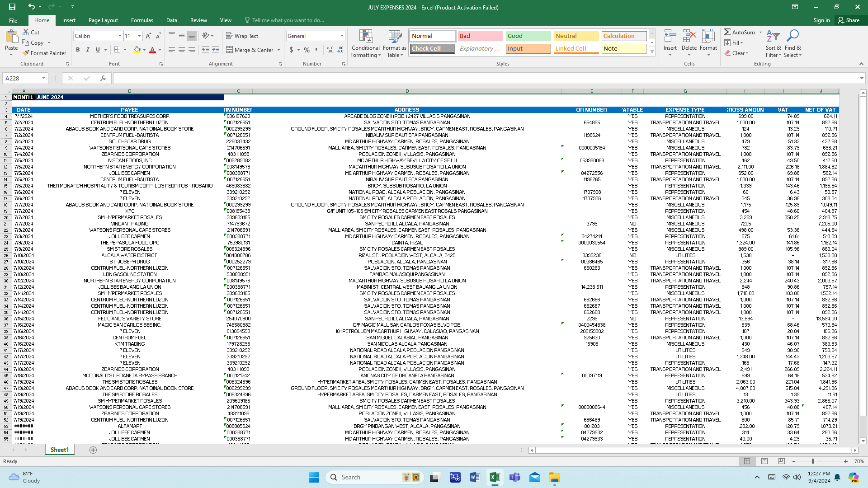The height and width of the screenshot is (488, 868).
Task: Switch to Normal view
Action: [747, 461]
